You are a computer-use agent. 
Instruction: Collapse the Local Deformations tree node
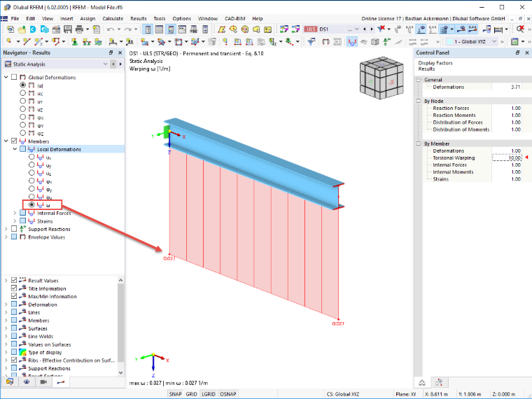pyautogui.click(x=15, y=149)
